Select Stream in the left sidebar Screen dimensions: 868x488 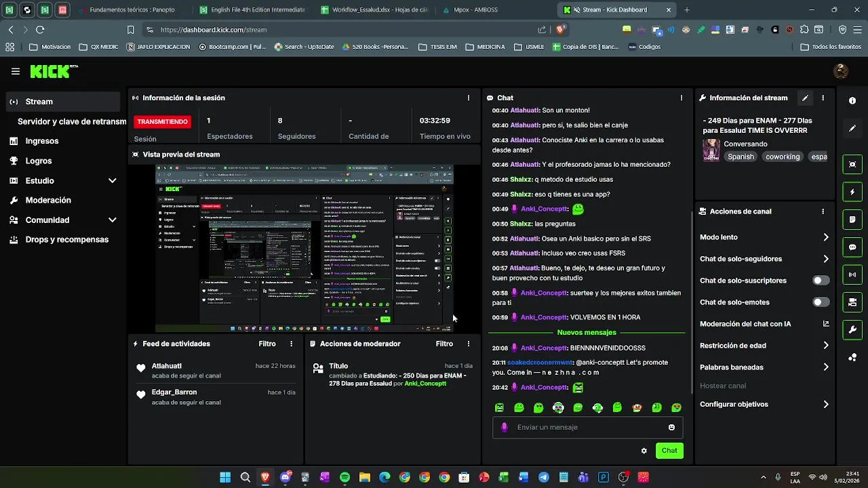click(62, 102)
